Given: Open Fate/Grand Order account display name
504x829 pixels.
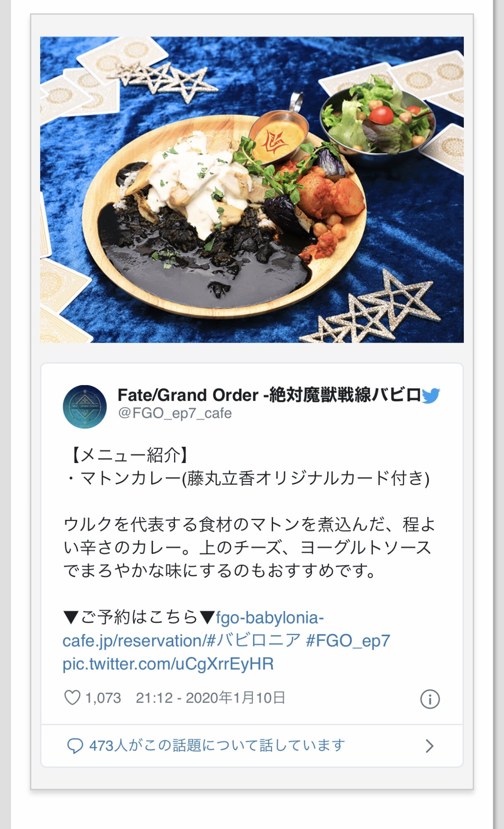Looking at the screenshot, I should coord(269,395).
